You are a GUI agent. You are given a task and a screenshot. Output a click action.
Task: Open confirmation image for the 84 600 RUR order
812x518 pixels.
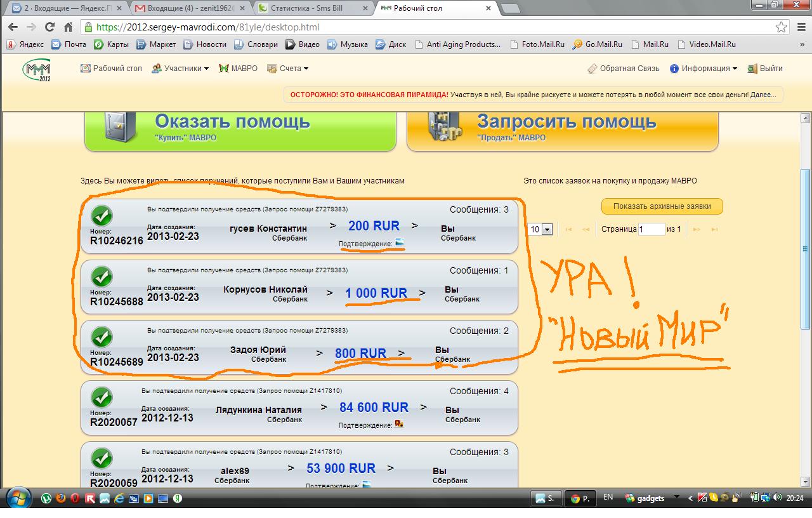399,424
